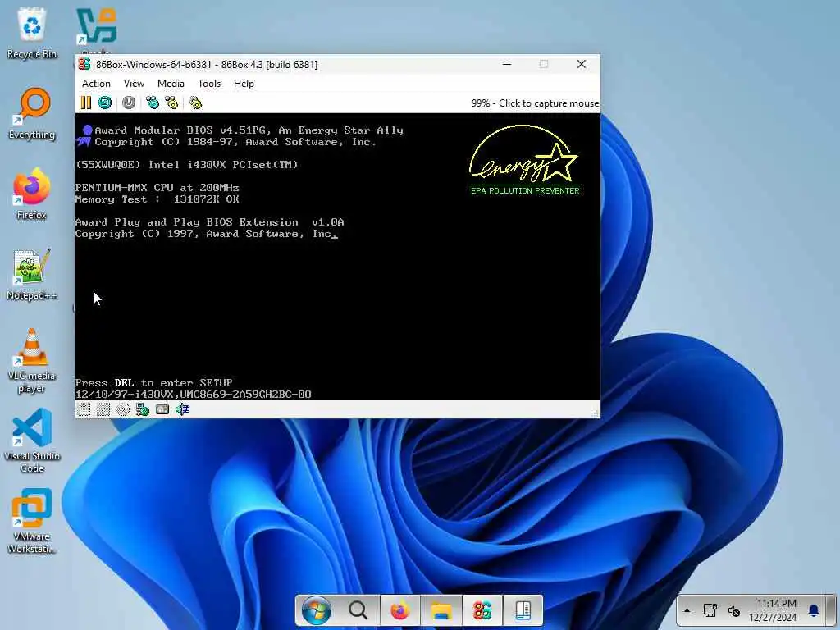Select the VMware Workstation desktop icon
840x630 pixels.
coord(32,521)
